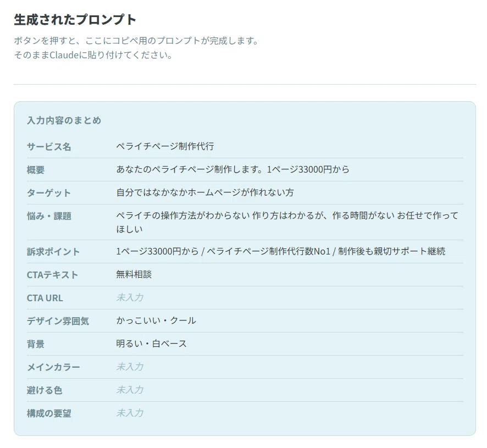
Task: Click the 訴求ポイント label
Action: [53, 252]
